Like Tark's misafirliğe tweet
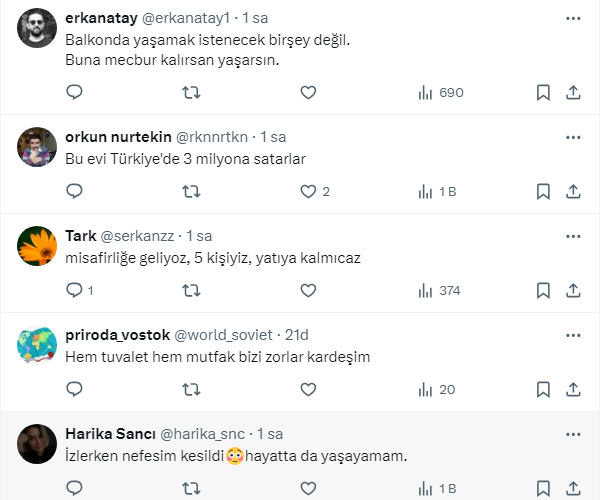 (x=308, y=290)
